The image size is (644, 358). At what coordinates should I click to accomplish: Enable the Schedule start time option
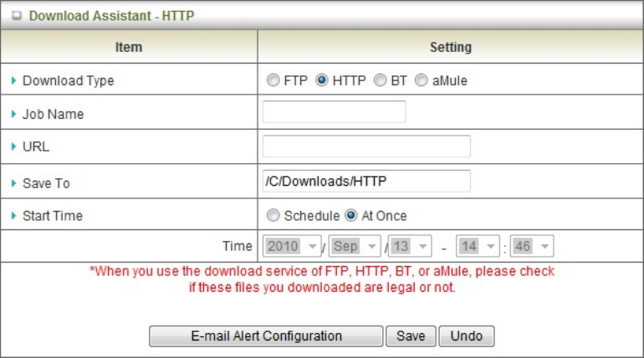pos(273,216)
